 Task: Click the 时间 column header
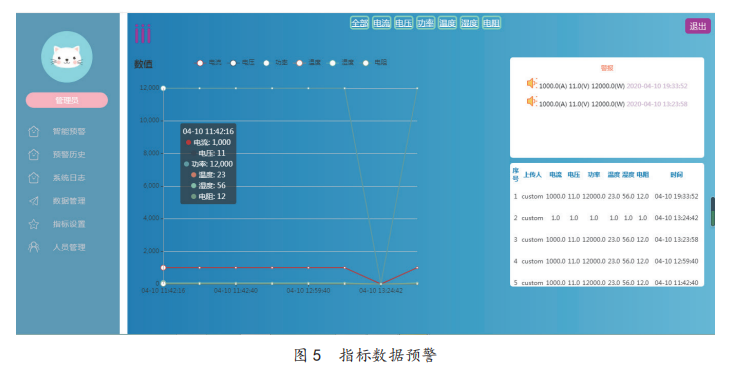coord(676,175)
